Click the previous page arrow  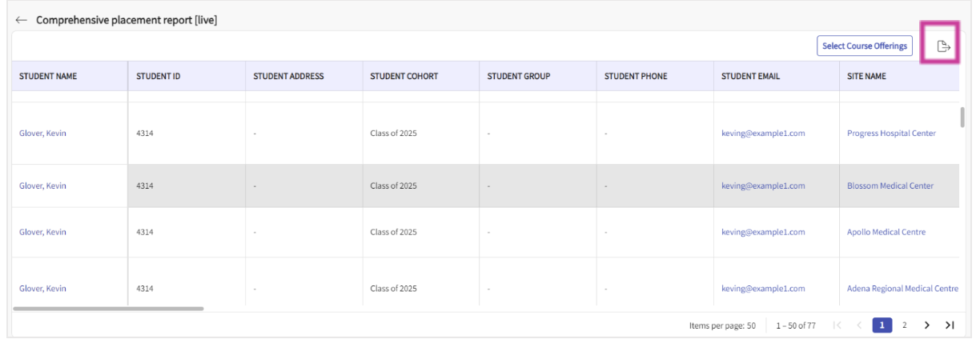pos(859,325)
